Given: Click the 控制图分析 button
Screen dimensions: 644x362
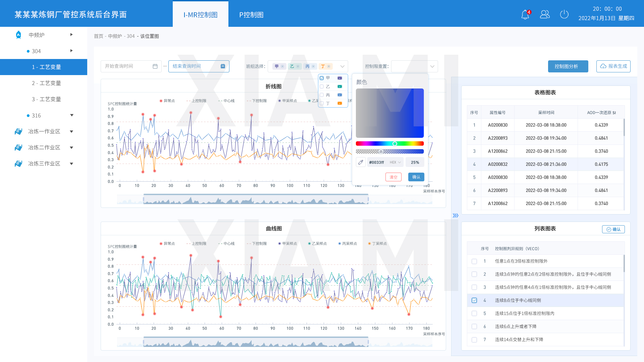Looking at the screenshot, I should point(568,66).
